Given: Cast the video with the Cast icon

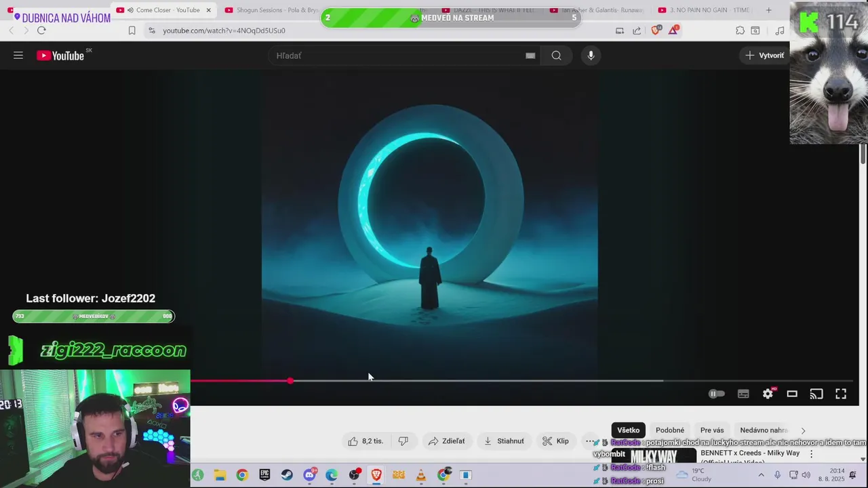Looking at the screenshot, I should (x=816, y=394).
